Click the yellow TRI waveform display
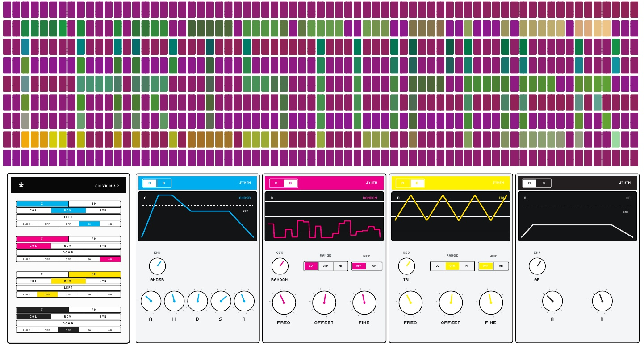This screenshot has height=344, width=644. [451, 216]
